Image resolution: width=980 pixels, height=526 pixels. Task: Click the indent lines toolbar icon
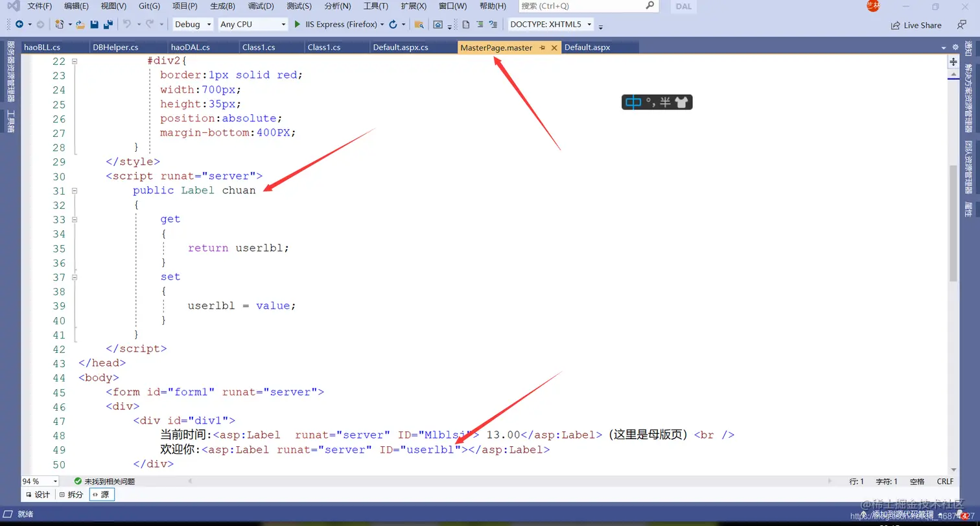(480, 25)
